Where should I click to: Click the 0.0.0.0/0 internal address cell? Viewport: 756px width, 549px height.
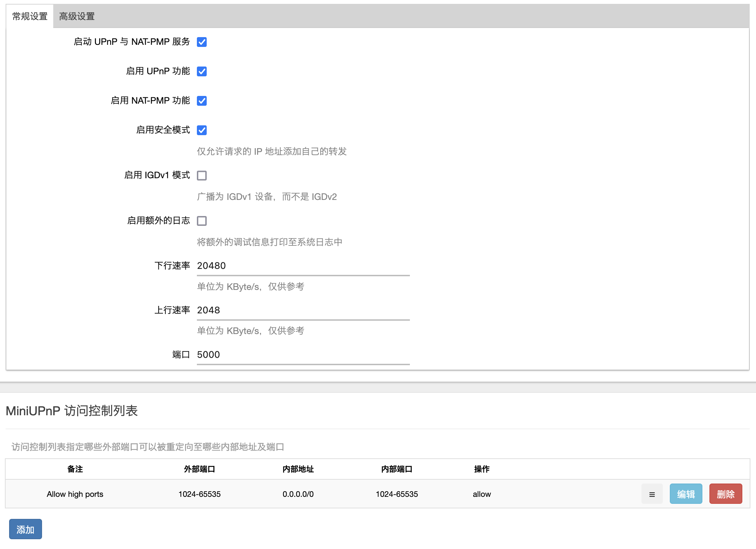[x=298, y=494]
